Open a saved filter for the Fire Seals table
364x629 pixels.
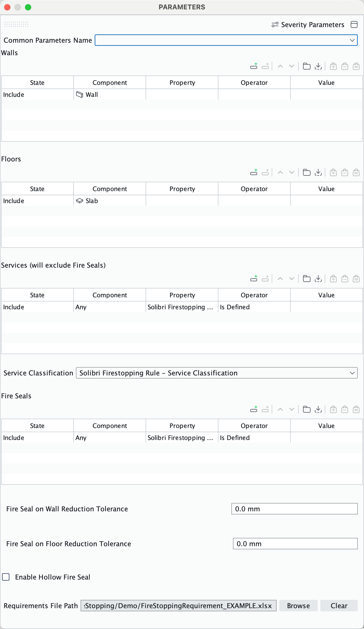(x=307, y=409)
